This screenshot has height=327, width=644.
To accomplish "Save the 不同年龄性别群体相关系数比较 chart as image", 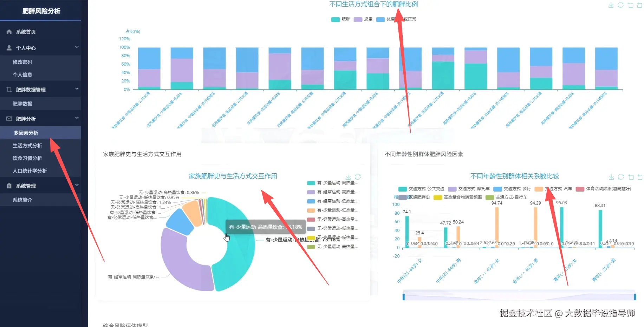I will (x=611, y=177).
